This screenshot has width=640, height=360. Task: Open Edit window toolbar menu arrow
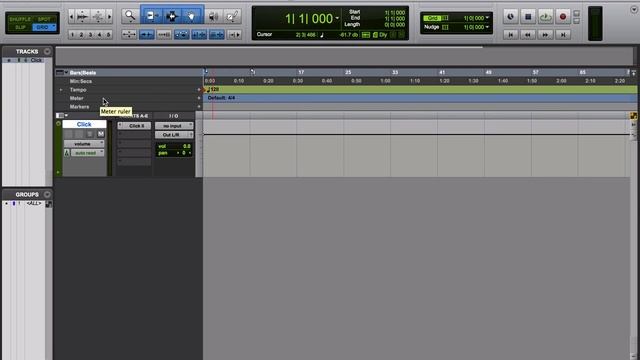point(634,10)
